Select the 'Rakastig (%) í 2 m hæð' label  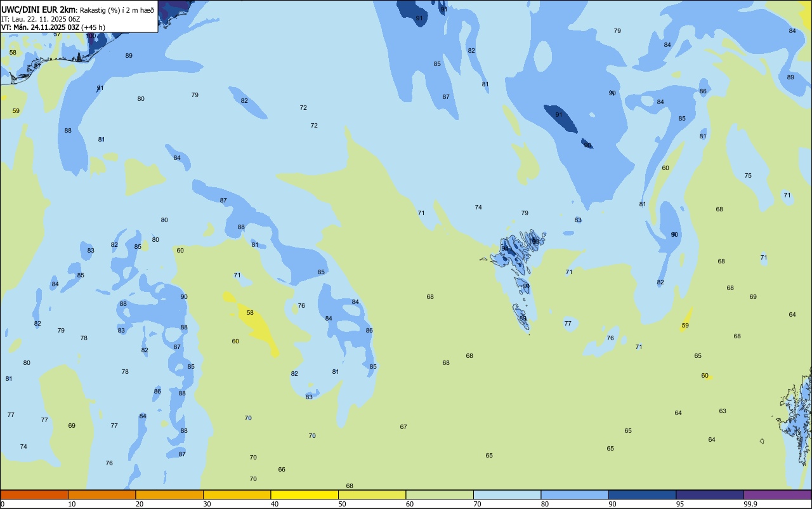pos(117,10)
